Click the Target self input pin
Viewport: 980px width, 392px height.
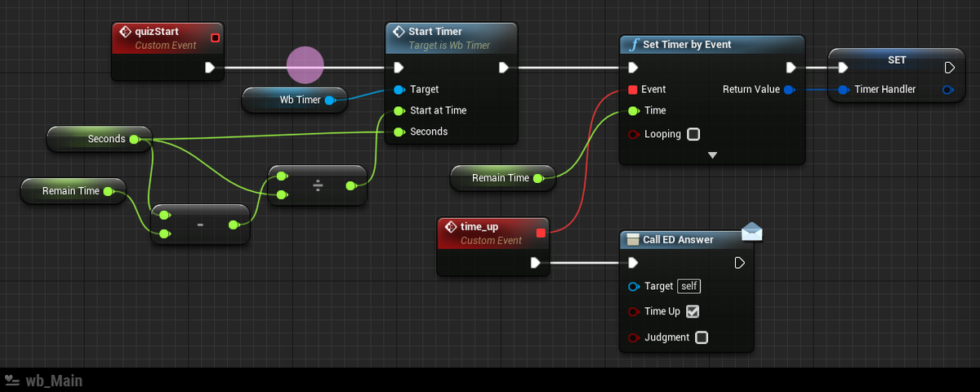[x=634, y=287]
